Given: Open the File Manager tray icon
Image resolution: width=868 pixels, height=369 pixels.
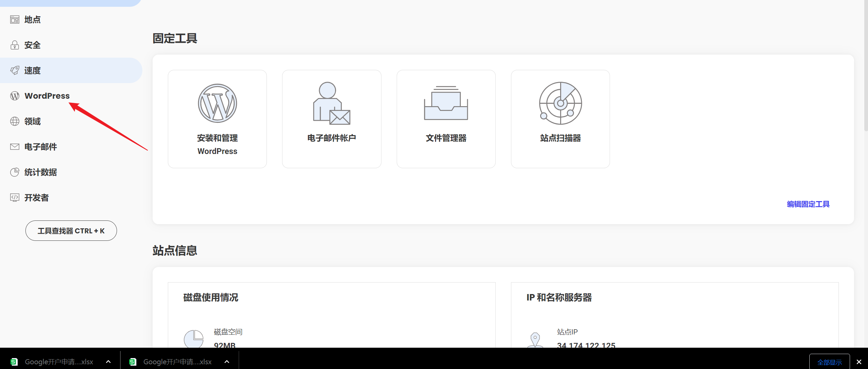Looking at the screenshot, I should (x=446, y=103).
